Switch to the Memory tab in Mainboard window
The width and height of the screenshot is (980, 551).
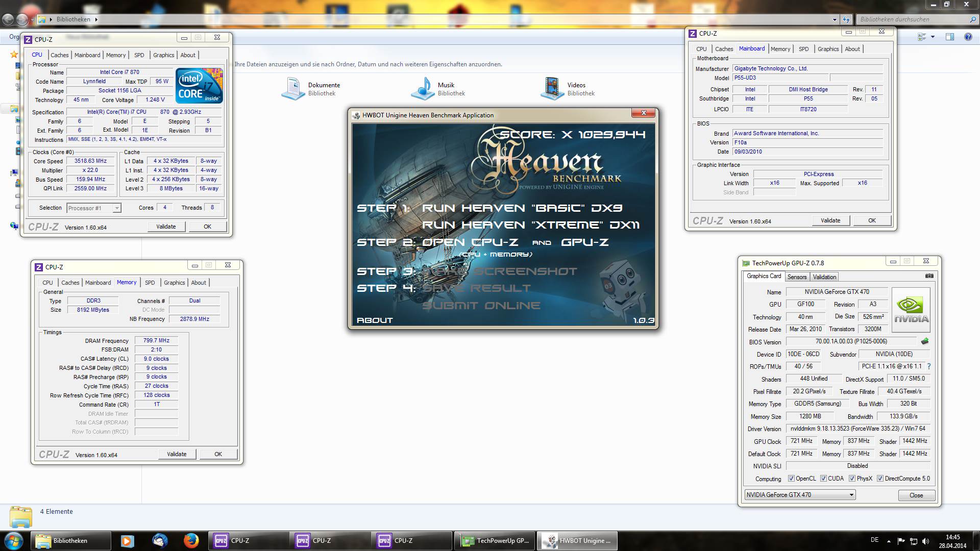pos(780,49)
